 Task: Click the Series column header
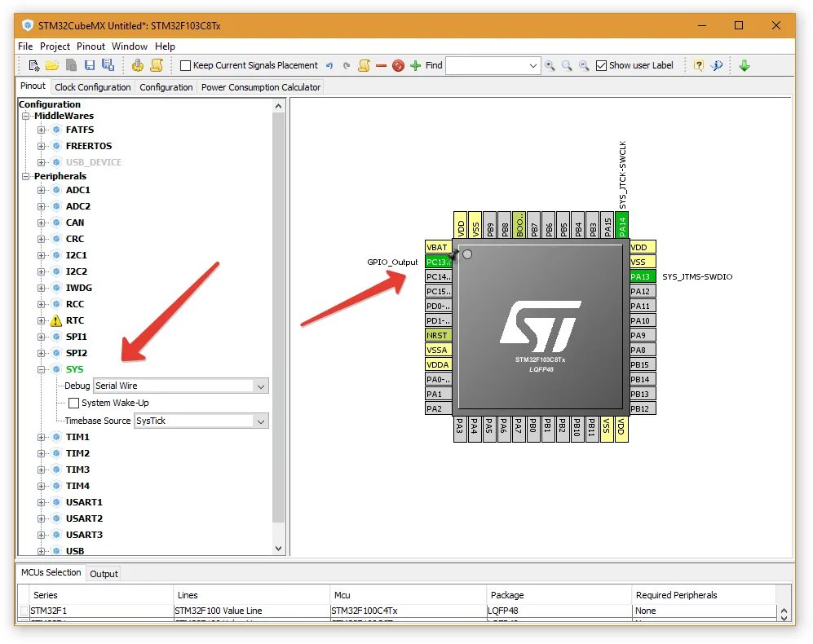pos(100,595)
